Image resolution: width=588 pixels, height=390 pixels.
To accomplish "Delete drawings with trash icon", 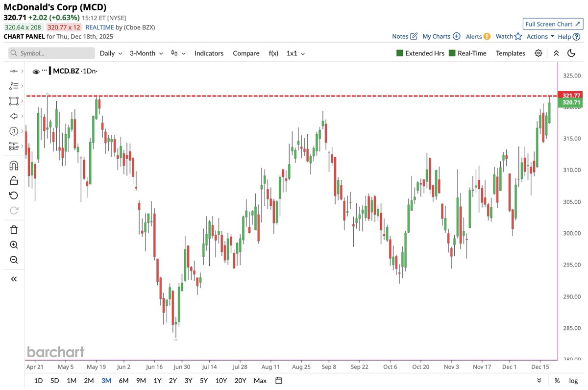I will [x=14, y=230].
